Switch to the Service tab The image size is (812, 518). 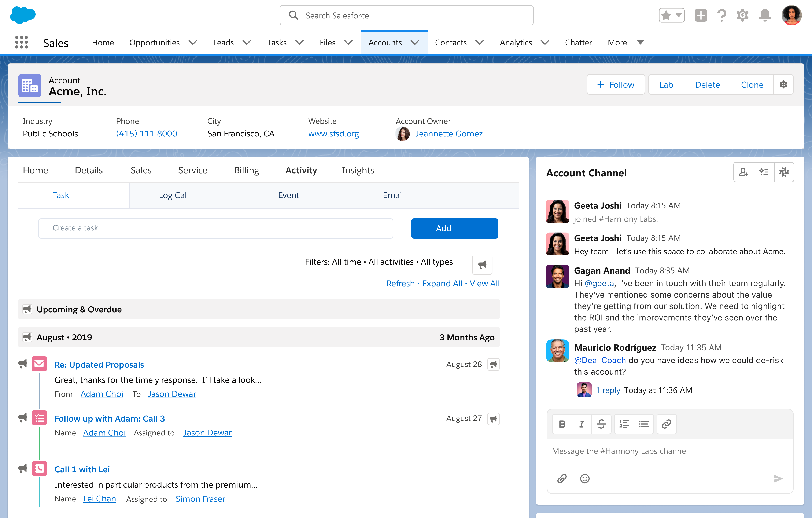[x=193, y=170]
